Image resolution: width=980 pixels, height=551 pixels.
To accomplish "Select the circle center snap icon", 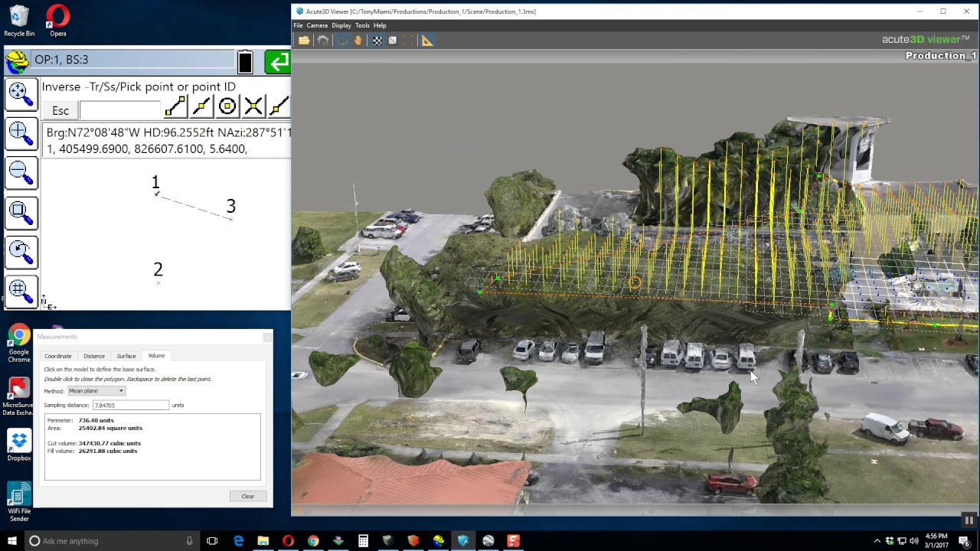I will [x=227, y=106].
